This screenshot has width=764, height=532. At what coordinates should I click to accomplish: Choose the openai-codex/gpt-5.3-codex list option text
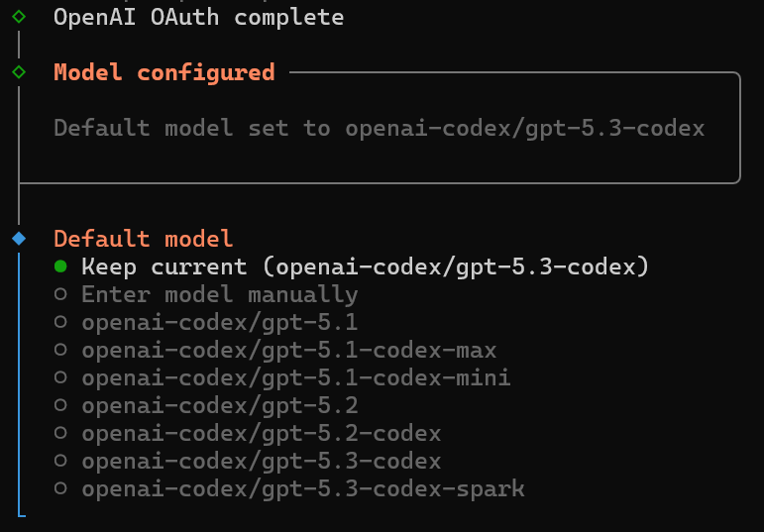(x=262, y=461)
